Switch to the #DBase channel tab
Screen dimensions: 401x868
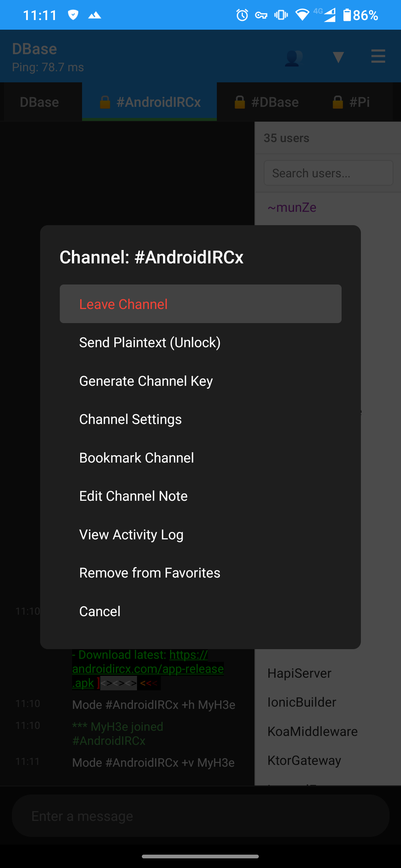pyautogui.click(x=275, y=102)
